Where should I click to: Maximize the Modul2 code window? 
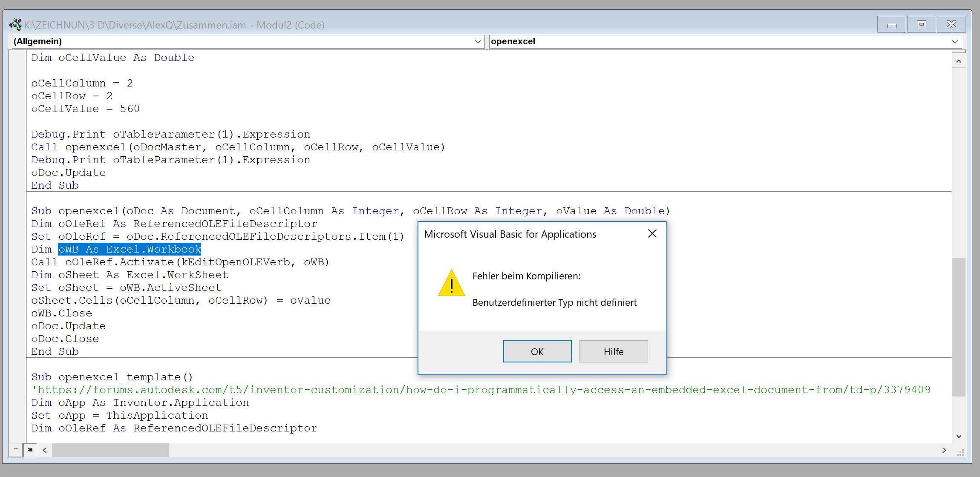(x=921, y=25)
